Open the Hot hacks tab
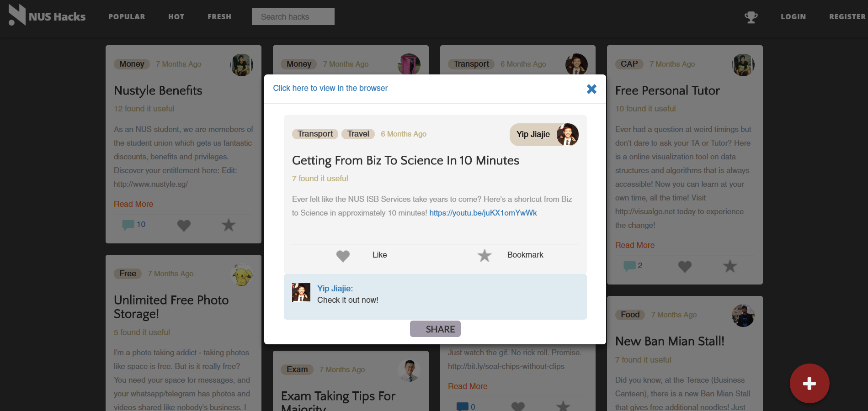The image size is (868, 411). point(176,17)
